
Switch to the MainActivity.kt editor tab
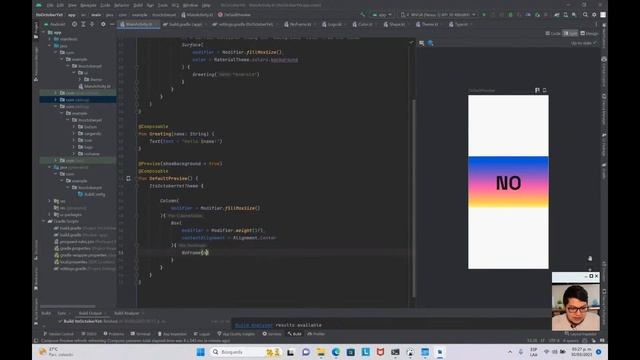[139, 24]
